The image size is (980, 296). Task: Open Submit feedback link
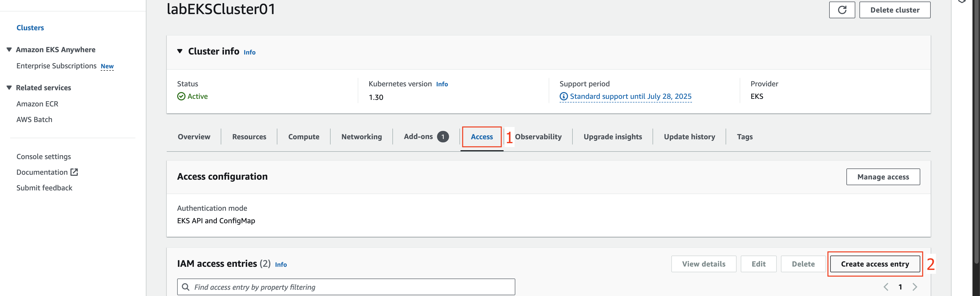(44, 188)
